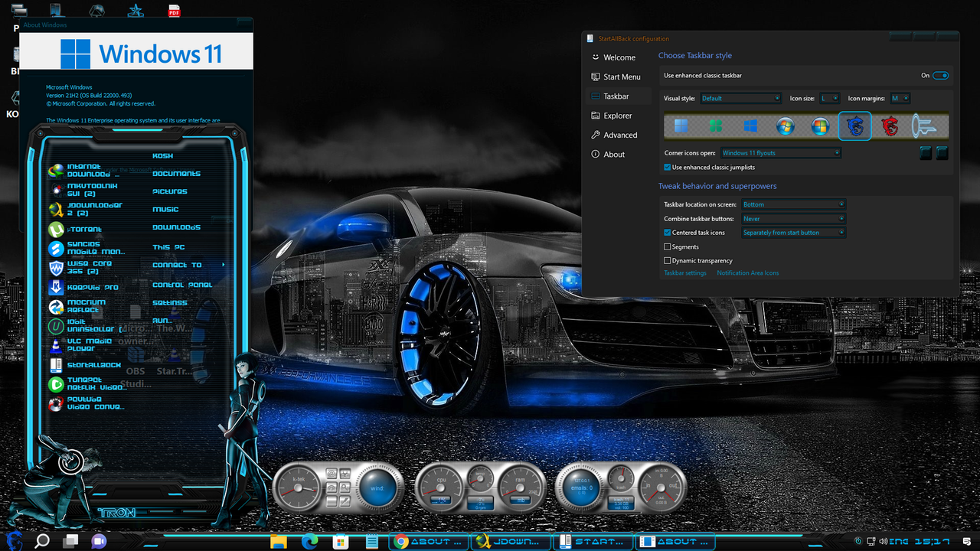The image size is (980, 551).
Task: Open the About section in StartAllBack
Action: coord(619,154)
